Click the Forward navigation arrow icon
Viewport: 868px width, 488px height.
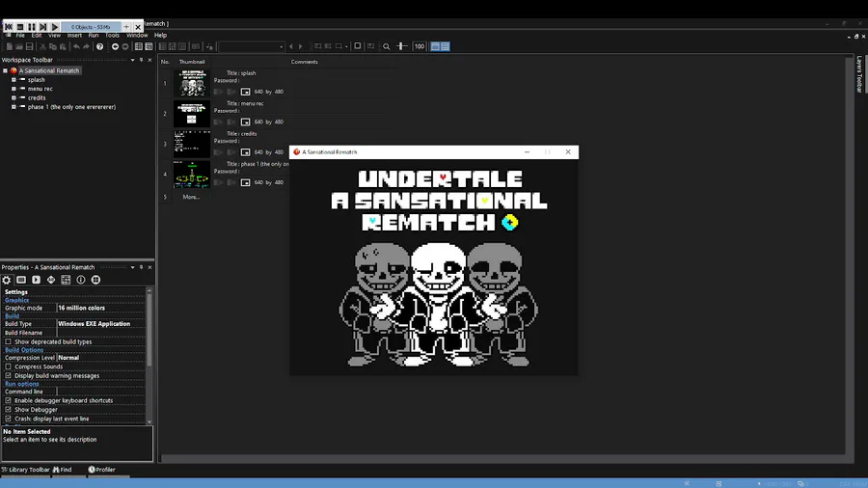coord(125,46)
